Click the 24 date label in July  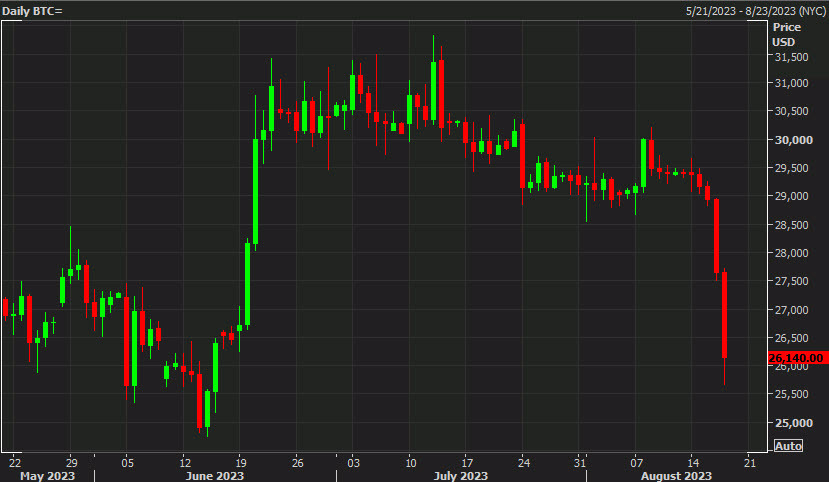click(523, 463)
